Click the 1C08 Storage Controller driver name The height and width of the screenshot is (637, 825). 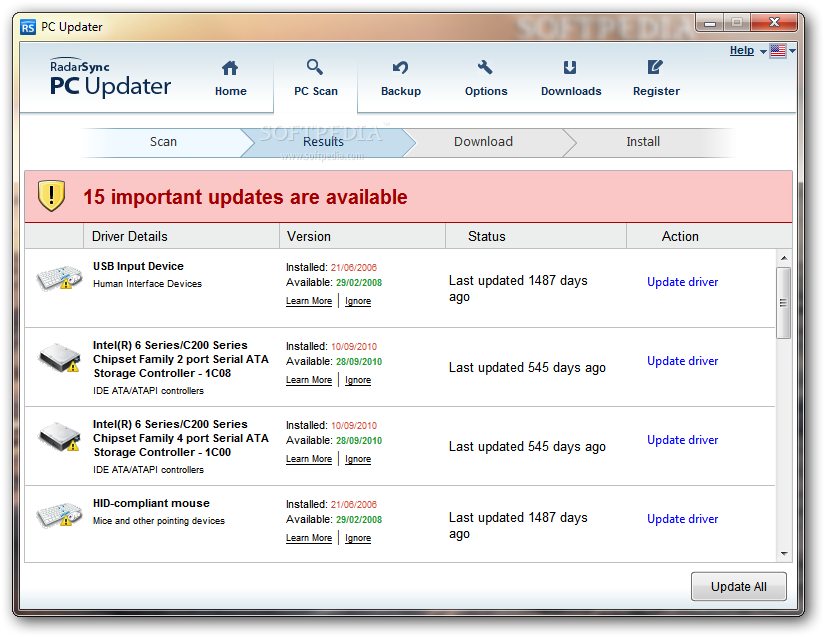[180, 359]
